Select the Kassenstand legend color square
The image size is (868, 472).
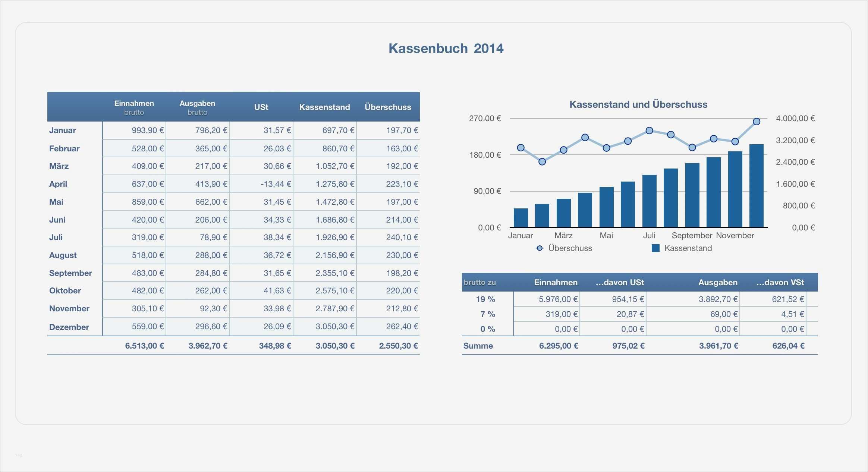(x=655, y=248)
